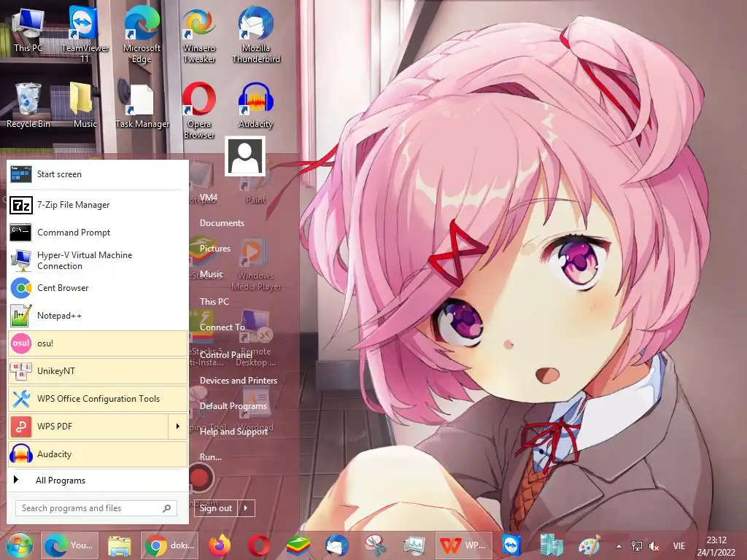This screenshot has width=747, height=560.
Task: Launch Opera from taskbar
Action: tap(259, 545)
